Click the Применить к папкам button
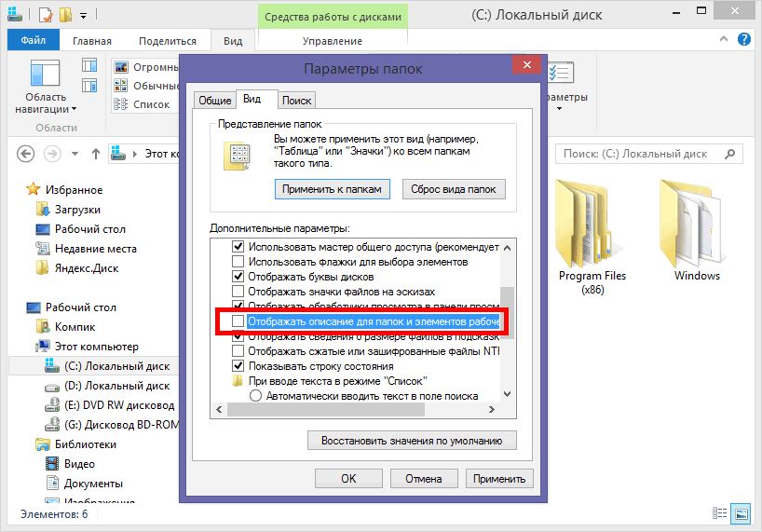 click(332, 189)
